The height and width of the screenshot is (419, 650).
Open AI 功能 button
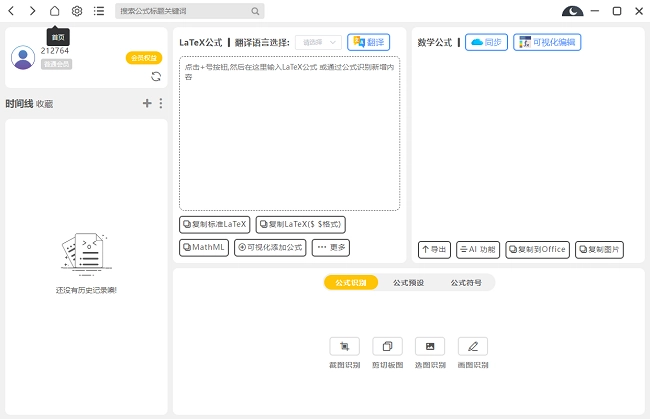point(478,250)
